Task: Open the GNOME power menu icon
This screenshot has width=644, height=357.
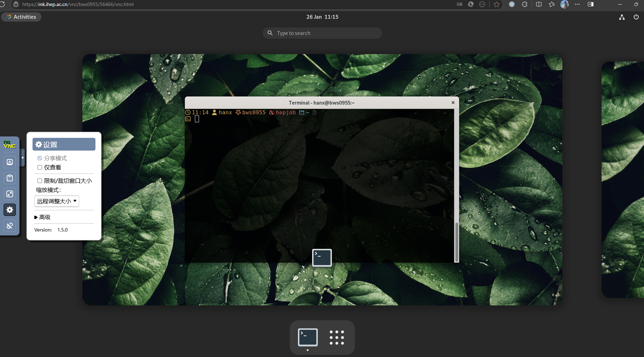Action: pos(636,17)
